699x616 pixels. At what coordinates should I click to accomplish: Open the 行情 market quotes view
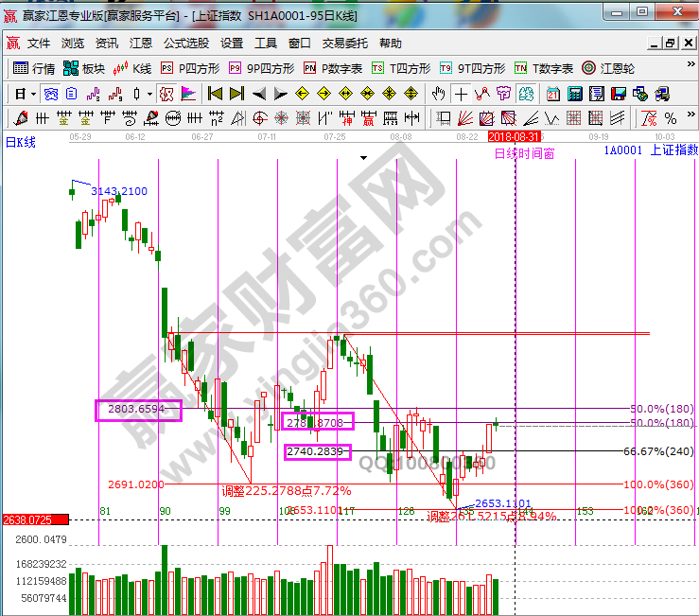click(x=34, y=68)
